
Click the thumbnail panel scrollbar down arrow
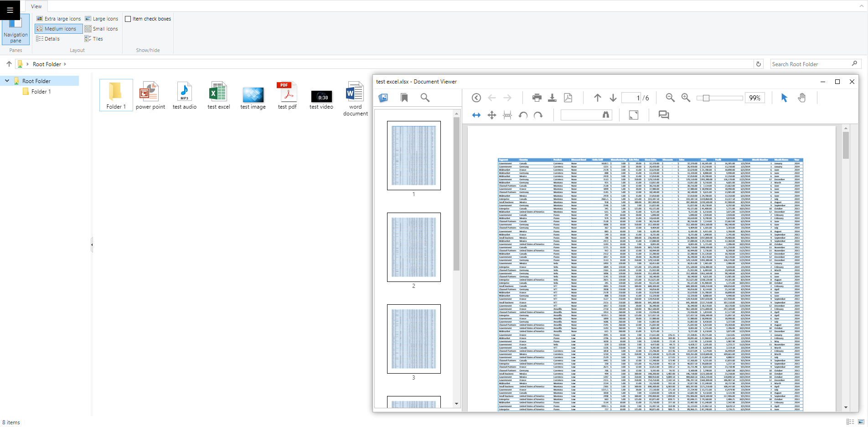456,404
